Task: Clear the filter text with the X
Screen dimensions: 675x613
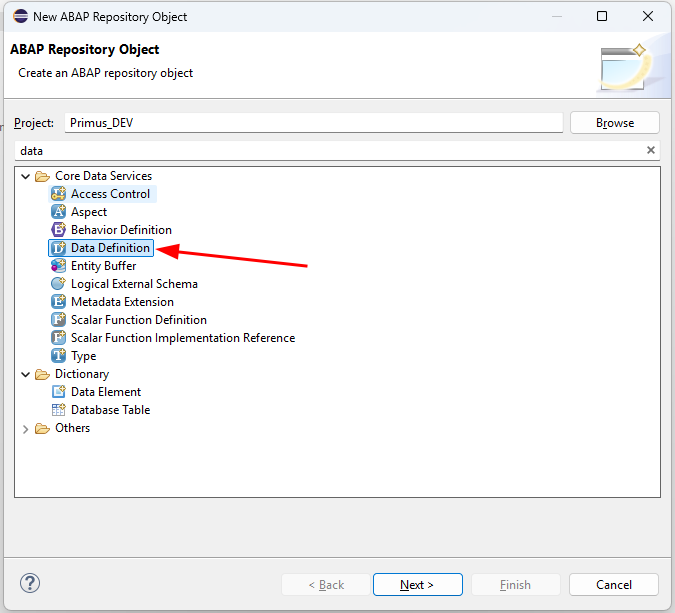Action: coord(651,150)
